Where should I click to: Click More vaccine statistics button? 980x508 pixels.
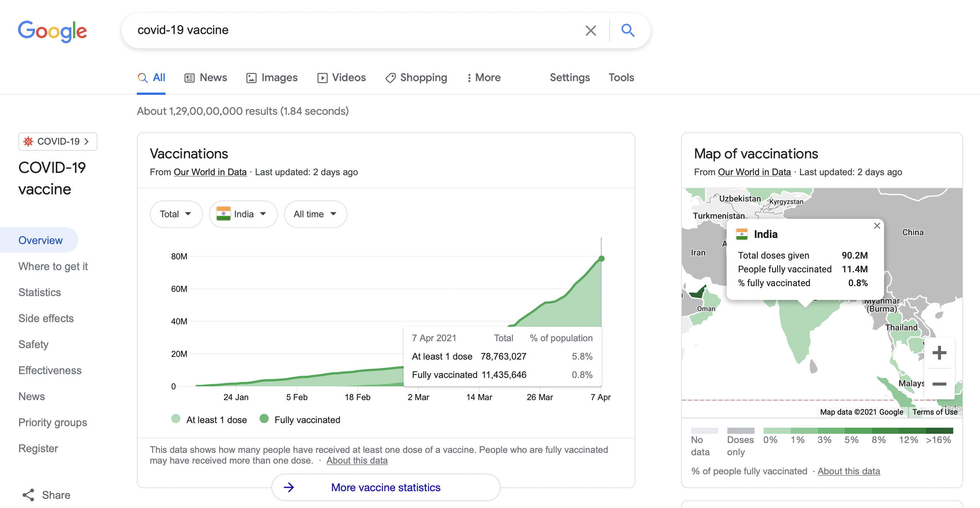(x=385, y=487)
